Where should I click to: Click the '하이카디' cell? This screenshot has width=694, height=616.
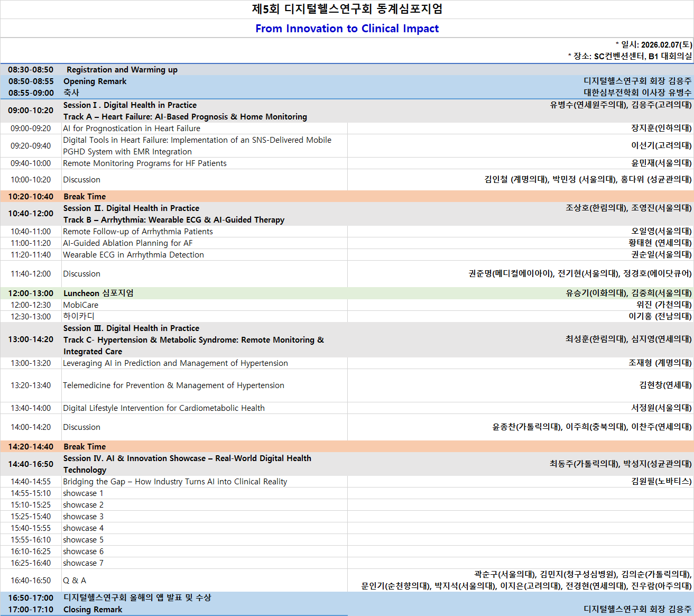[79, 317]
